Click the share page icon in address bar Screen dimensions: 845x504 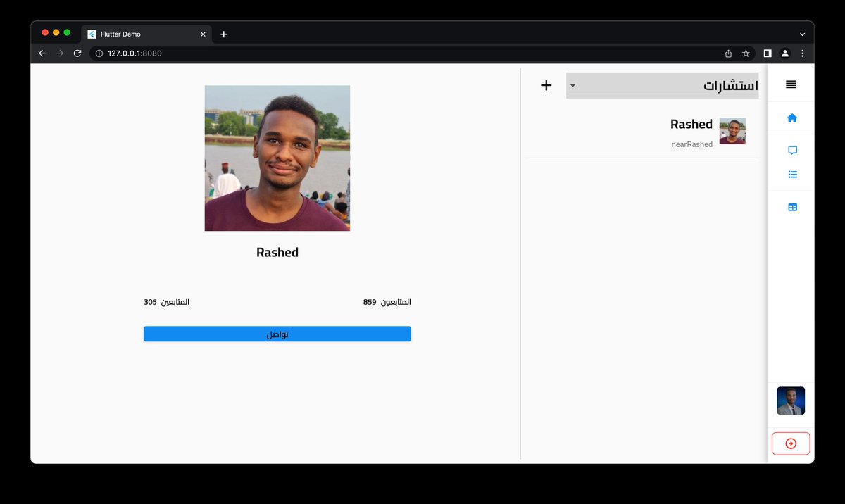click(728, 53)
